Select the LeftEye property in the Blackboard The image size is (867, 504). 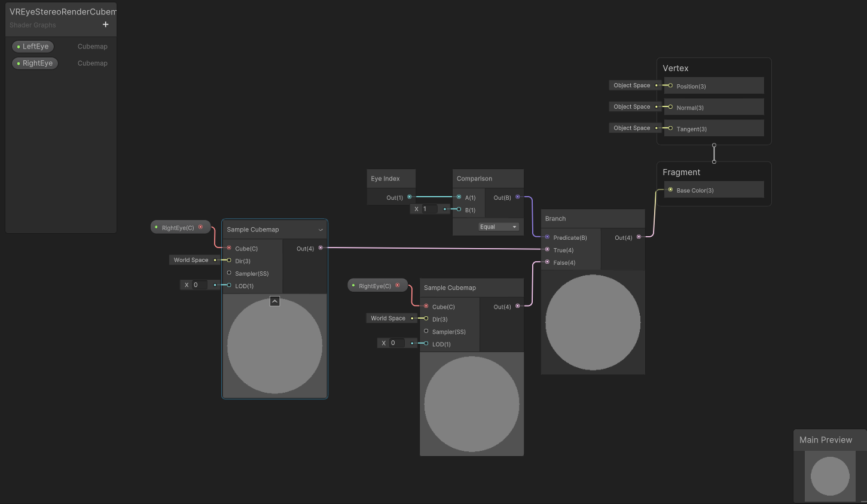click(33, 47)
